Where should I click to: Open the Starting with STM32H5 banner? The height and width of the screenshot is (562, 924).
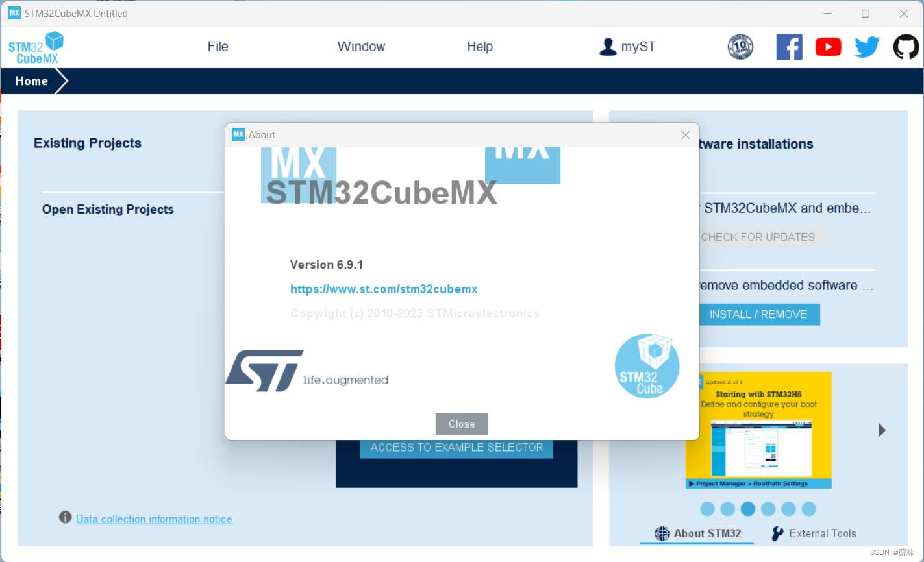(758, 430)
